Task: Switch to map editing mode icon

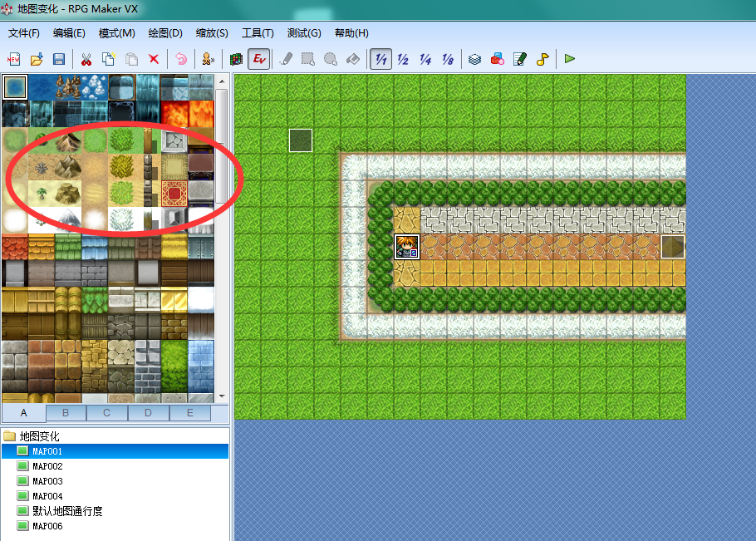Action: tap(236, 59)
